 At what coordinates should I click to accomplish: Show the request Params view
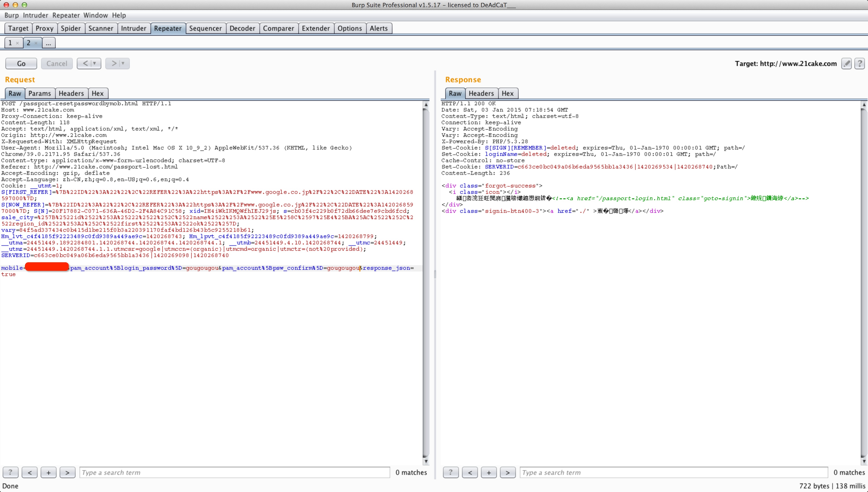[x=40, y=93]
